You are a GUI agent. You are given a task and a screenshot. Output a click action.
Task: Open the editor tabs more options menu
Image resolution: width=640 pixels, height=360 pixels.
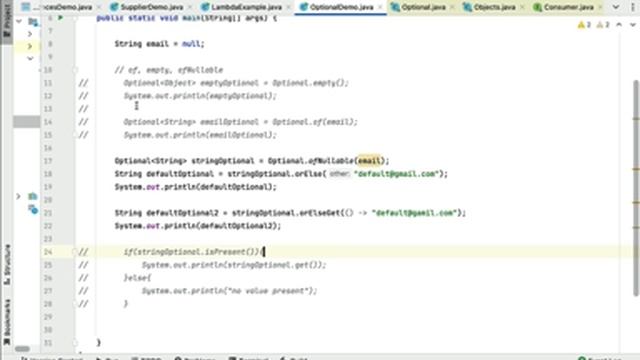(633, 7)
